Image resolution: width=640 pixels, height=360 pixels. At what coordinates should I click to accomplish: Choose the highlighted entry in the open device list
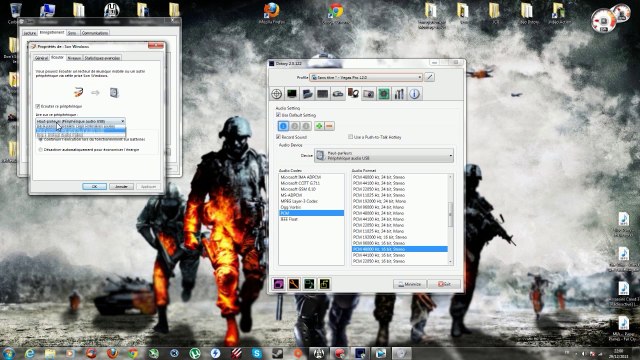pyautogui.click(x=80, y=130)
